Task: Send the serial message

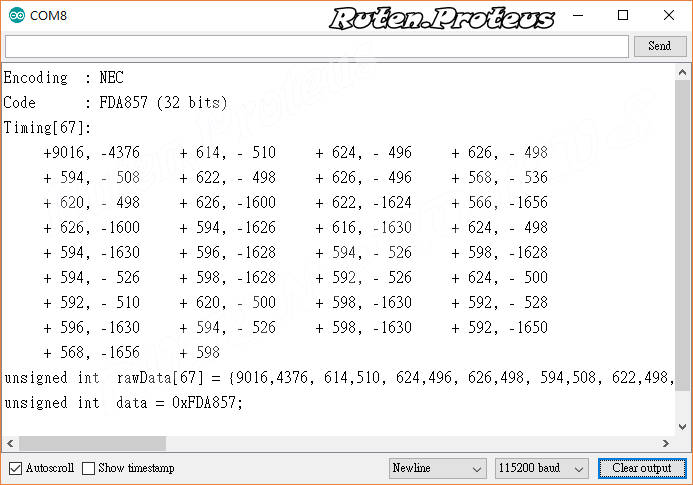Action: [660, 46]
